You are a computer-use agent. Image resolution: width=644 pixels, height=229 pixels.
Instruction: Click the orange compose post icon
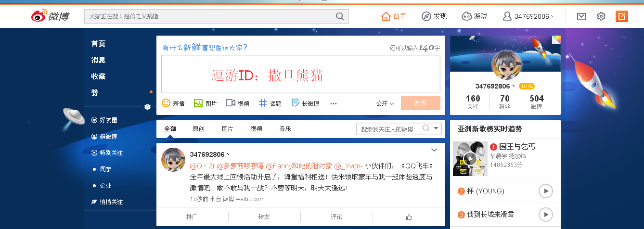pos(622,16)
